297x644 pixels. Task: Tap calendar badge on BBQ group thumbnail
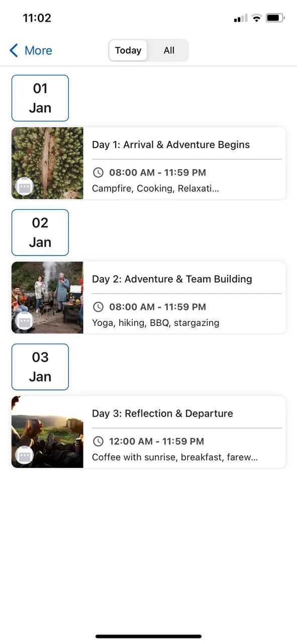click(25, 320)
